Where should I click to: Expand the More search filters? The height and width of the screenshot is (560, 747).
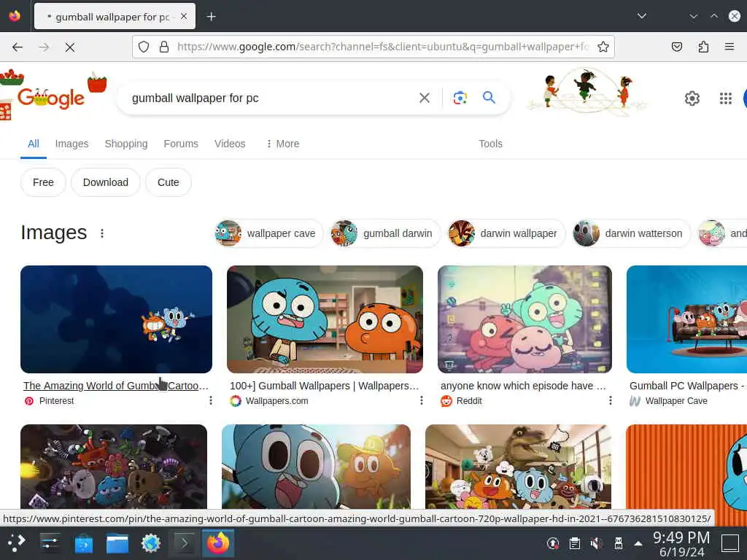click(x=283, y=144)
